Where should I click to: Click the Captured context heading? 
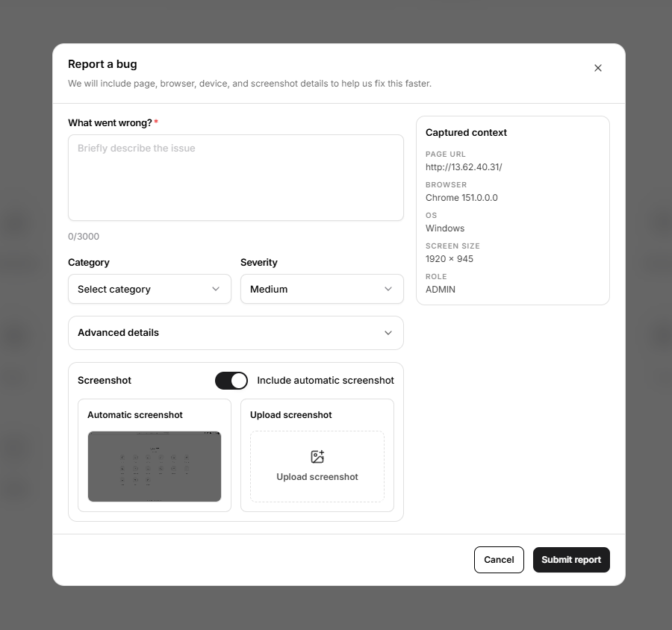[x=466, y=133]
